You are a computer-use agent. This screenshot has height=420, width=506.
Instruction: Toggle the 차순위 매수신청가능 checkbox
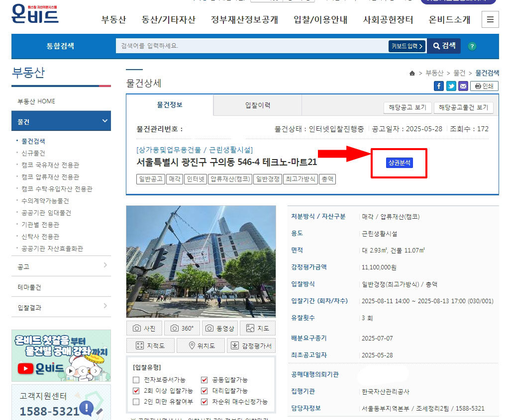coord(204,402)
